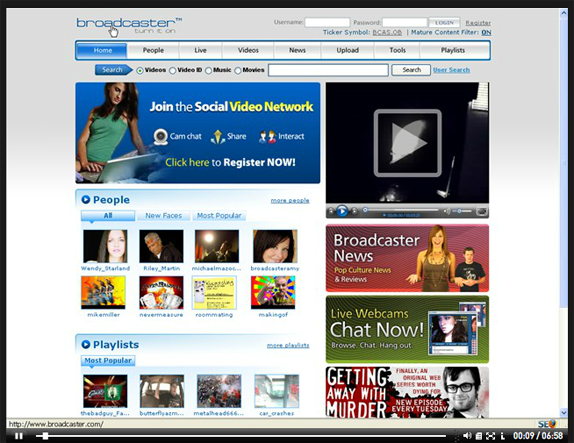This screenshot has height=443, width=574.
Task: Click the embedded video seek bar
Action: pyautogui.click(x=401, y=210)
